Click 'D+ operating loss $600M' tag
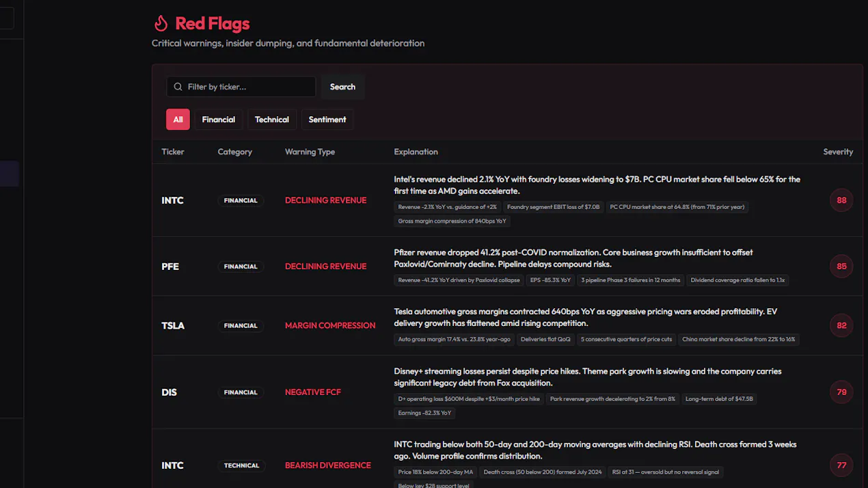 click(469, 399)
